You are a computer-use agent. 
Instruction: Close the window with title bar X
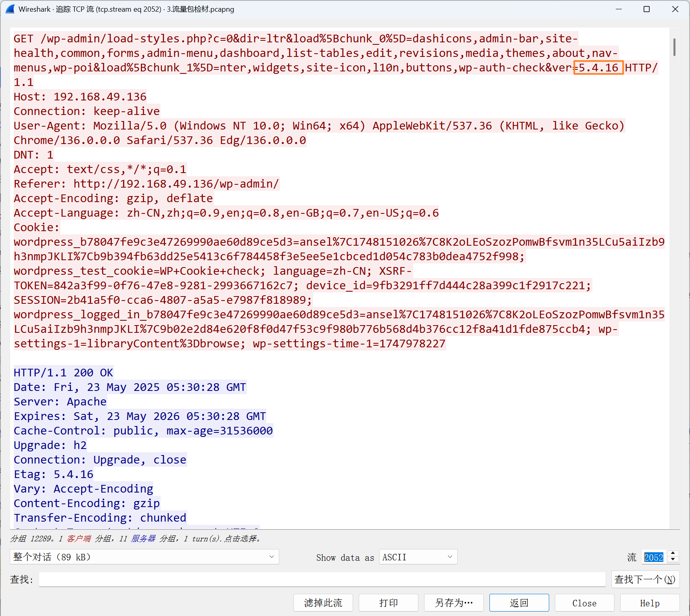pos(675,9)
